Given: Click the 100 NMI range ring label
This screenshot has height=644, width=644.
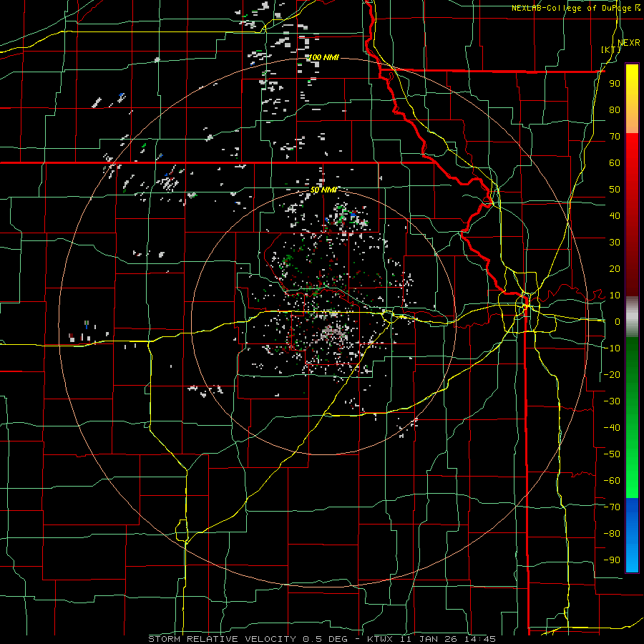Looking at the screenshot, I should 323,57.
